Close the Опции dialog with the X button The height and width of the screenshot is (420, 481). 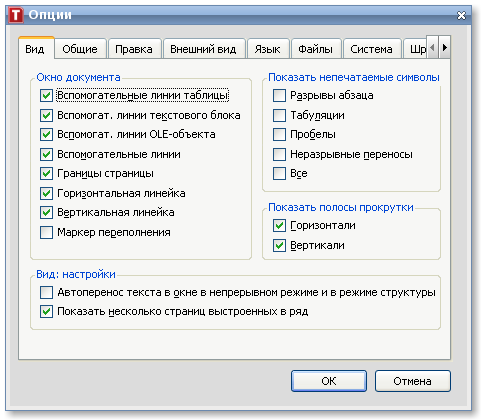(x=461, y=15)
